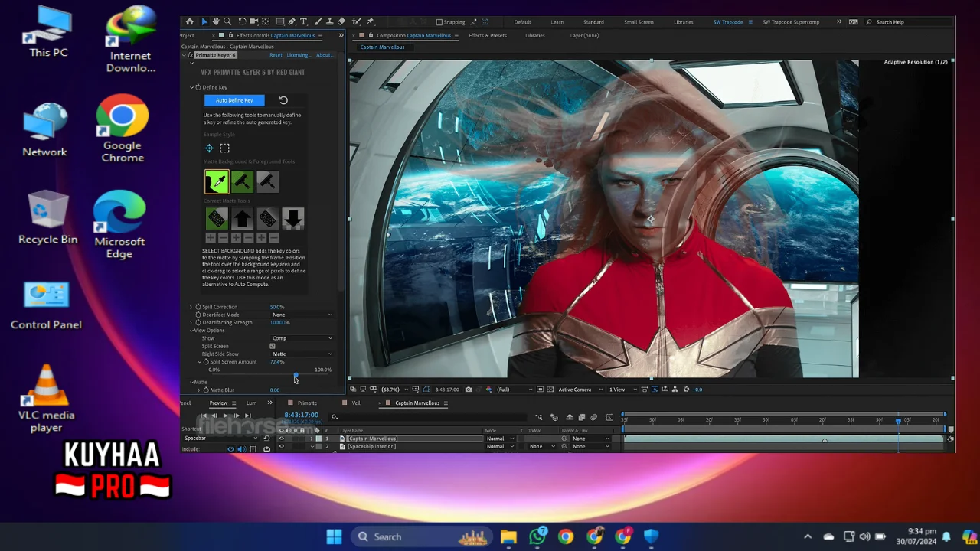Toggle the Spill Correction stopwatch
980x551 pixels.
coord(198,307)
